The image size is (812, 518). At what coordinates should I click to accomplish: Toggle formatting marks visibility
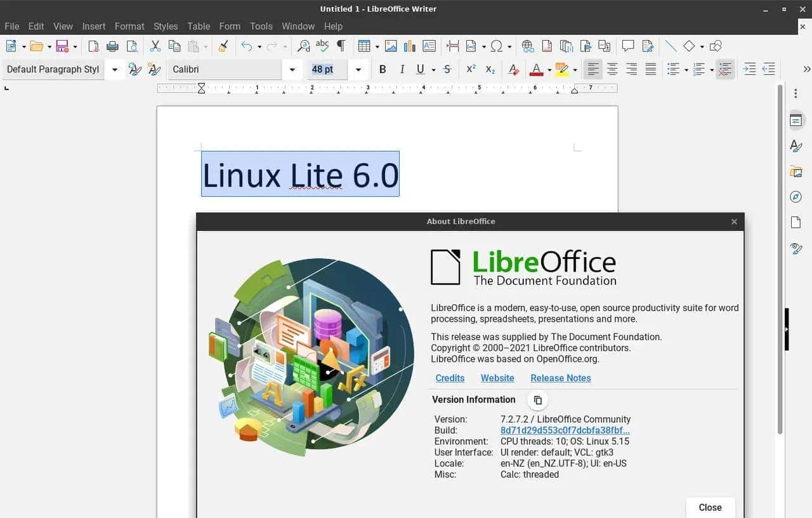click(341, 46)
